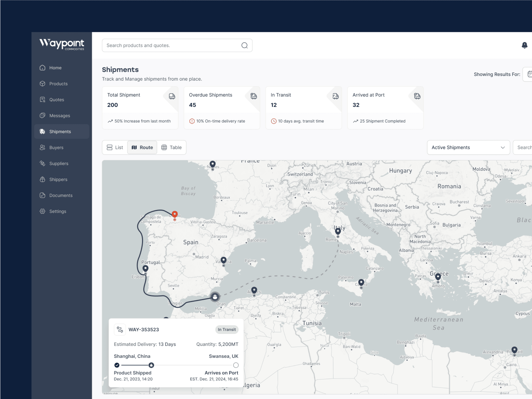Click the map pin at Rome
The height and width of the screenshot is (399, 532).
pyautogui.click(x=338, y=231)
